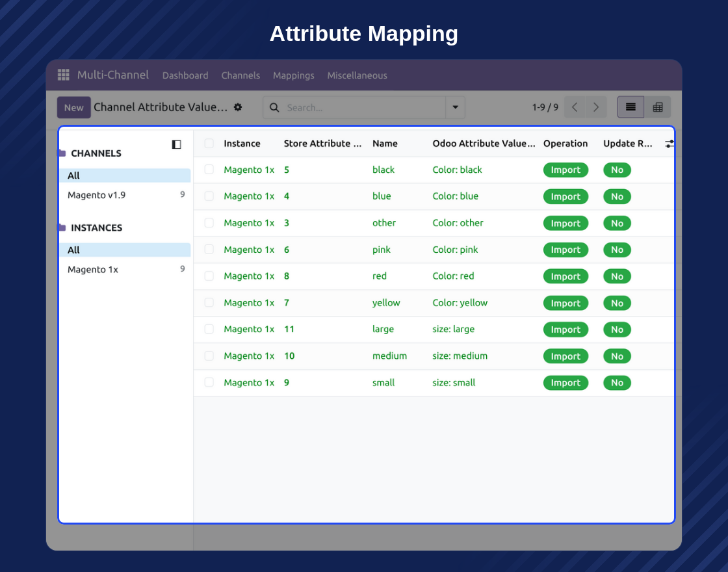Click store attribute value '10'
Screen dimensions: 728x572
pyautogui.click(x=289, y=356)
